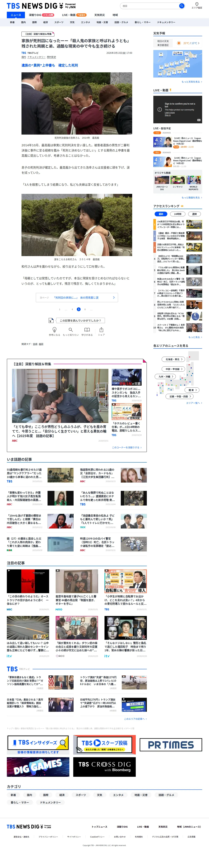Open the 朝のニュース 4.3 live thumbnail

tap(163, 162)
